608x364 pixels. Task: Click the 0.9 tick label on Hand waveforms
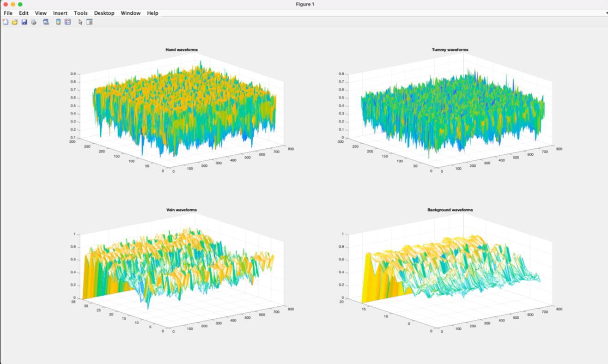point(73,74)
